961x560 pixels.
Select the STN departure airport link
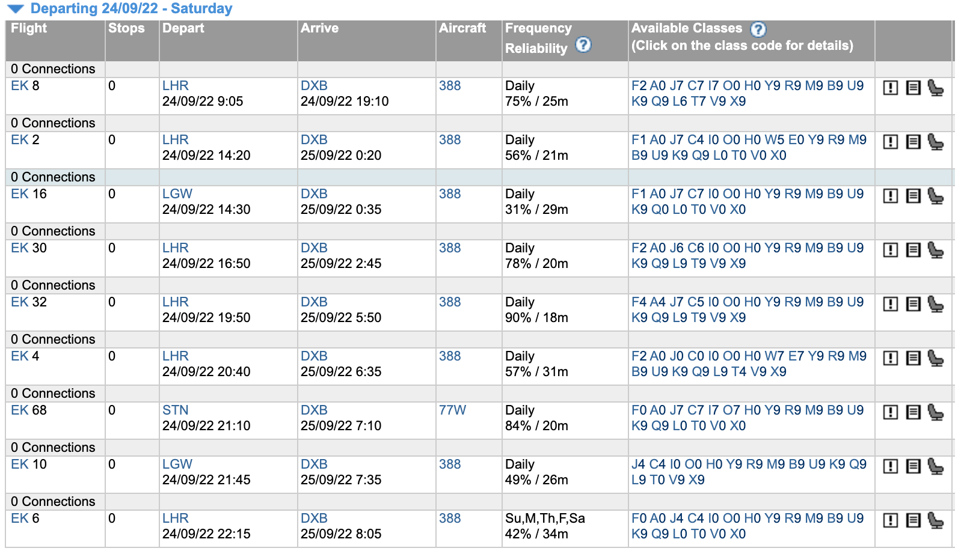(x=175, y=410)
